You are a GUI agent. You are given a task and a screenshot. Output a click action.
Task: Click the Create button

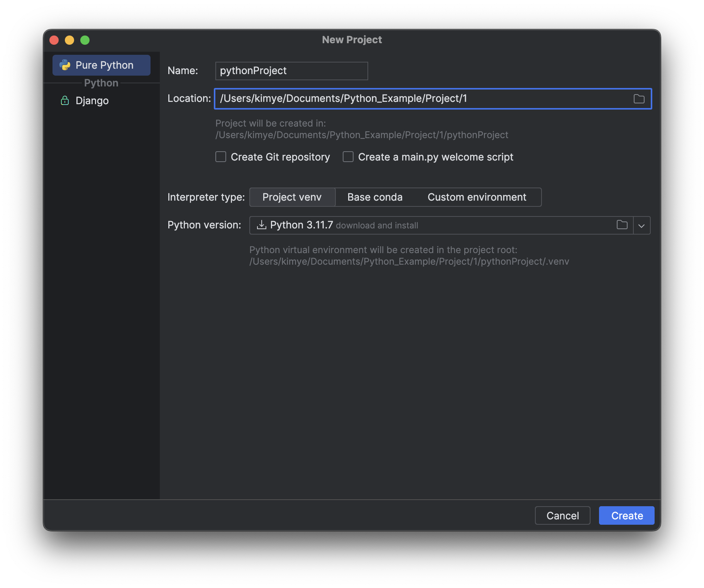tap(626, 515)
